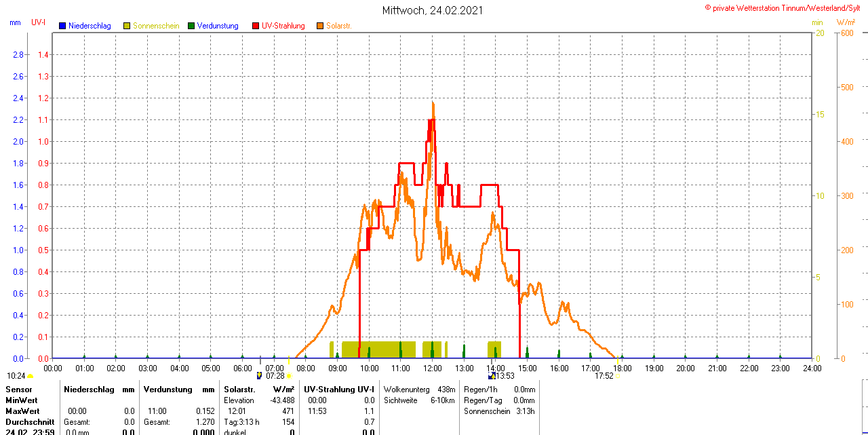Click the 18:00 label on time axis

click(622, 368)
